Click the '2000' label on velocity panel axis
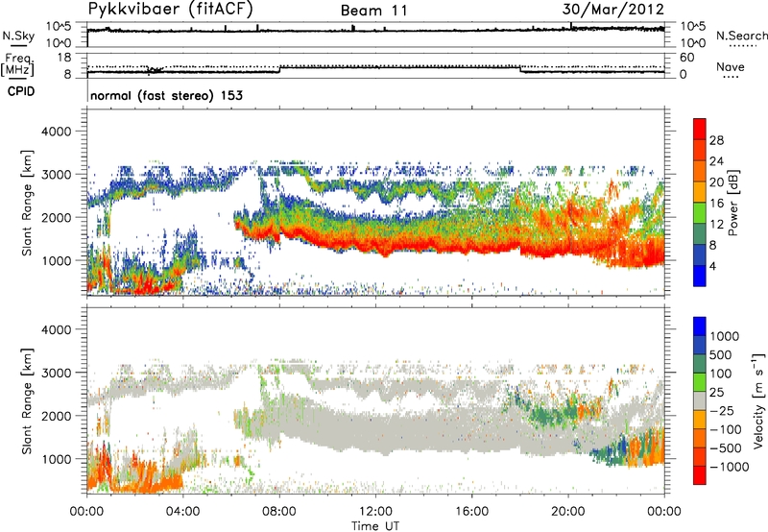 click(57, 416)
